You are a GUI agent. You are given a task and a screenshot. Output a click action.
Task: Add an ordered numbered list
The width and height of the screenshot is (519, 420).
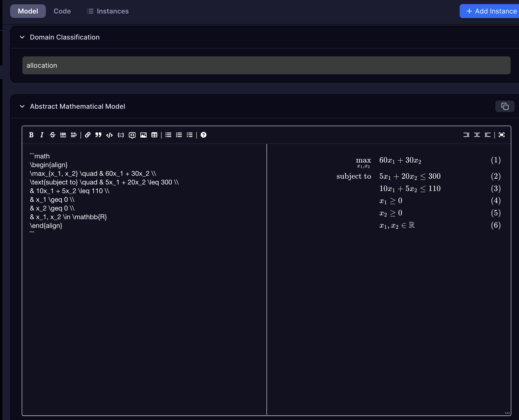tap(179, 135)
